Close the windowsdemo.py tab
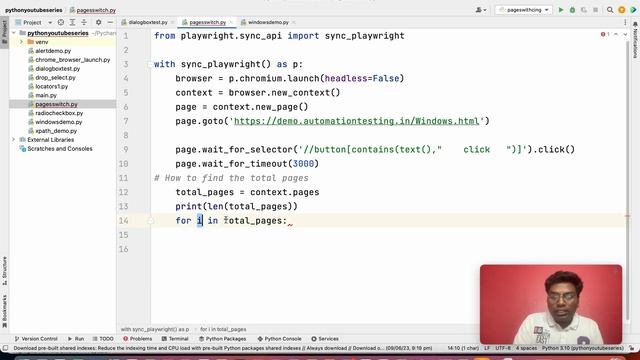The image size is (640, 360). 294,22
